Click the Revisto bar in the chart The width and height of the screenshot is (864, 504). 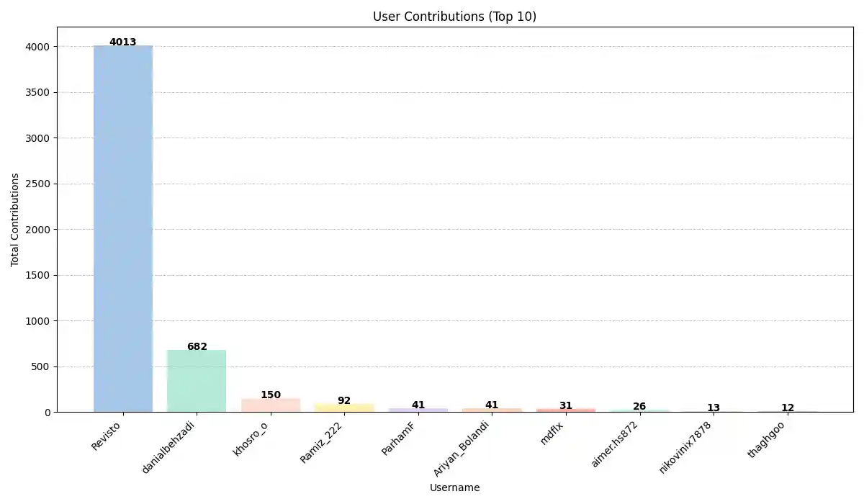123,229
